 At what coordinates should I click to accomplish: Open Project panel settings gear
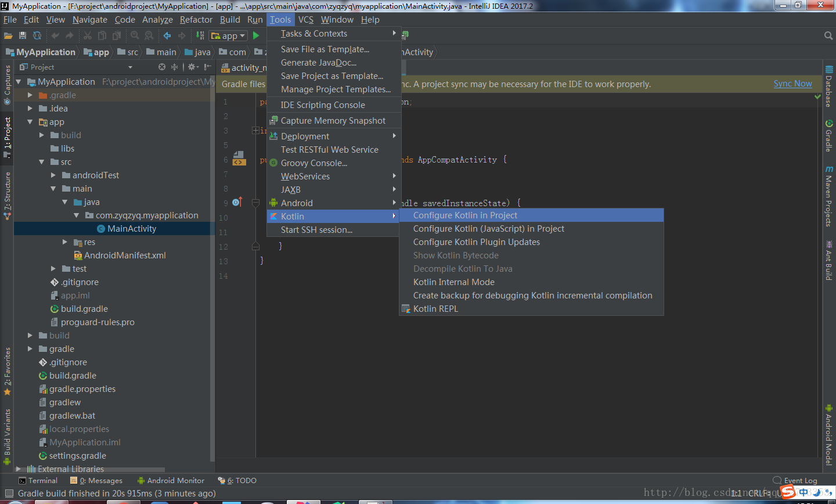[192, 67]
